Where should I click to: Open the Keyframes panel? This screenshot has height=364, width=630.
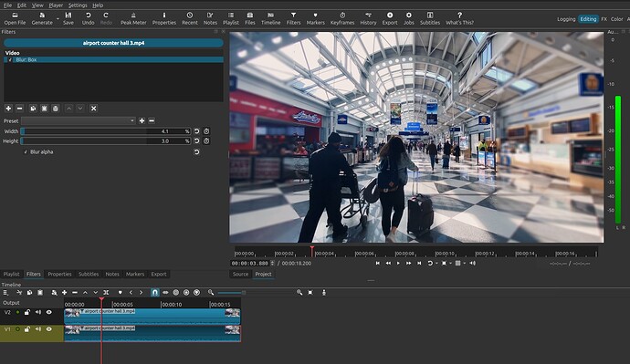tap(342, 18)
